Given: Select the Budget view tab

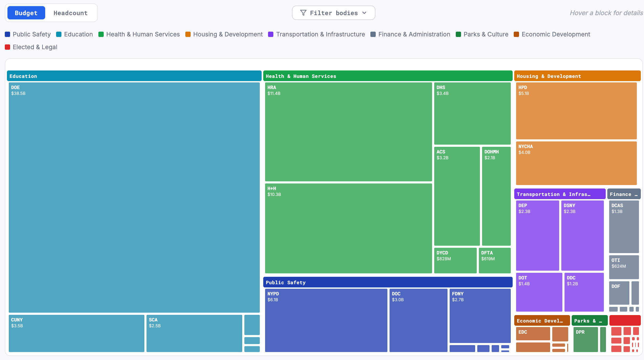Looking at the screenshot, I should coord(26,13).
